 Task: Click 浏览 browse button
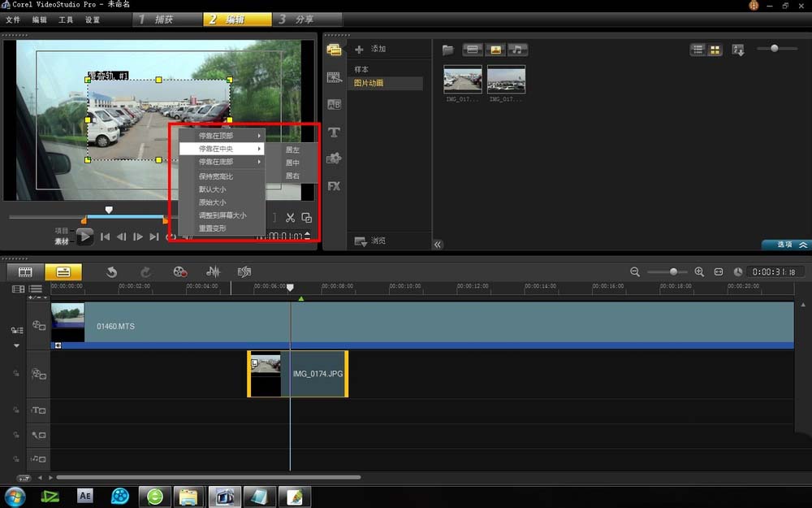[370, 241]
